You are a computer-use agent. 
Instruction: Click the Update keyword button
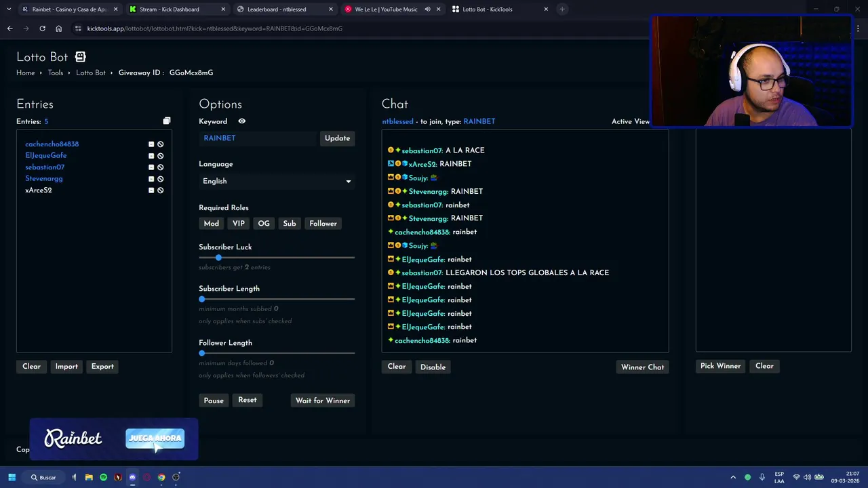[337, 138]
